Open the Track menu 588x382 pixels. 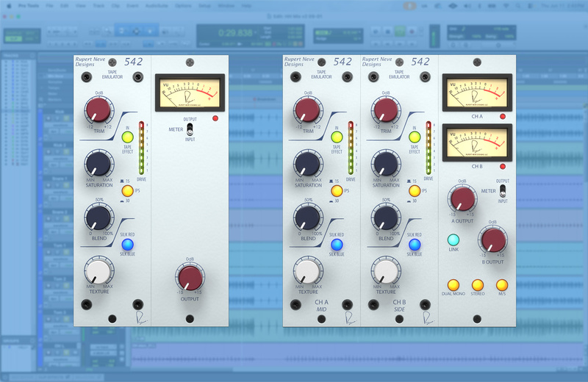pos(98,6)
